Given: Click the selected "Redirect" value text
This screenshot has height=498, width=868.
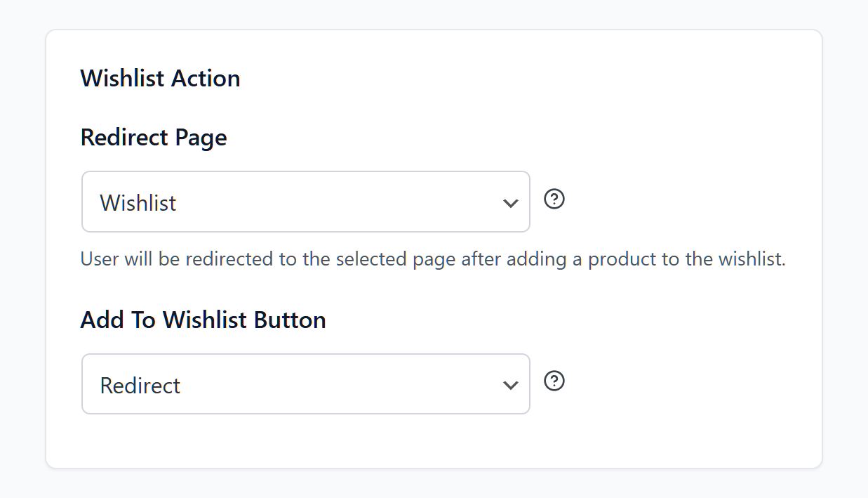Looking at the screenshot, I should [140, 385].
